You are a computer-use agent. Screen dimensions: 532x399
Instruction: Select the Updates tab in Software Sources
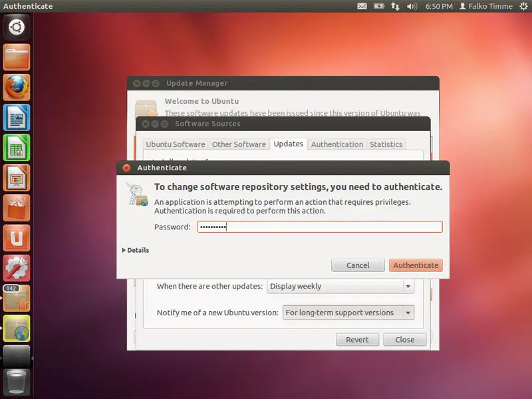click(x=289, y=144)
